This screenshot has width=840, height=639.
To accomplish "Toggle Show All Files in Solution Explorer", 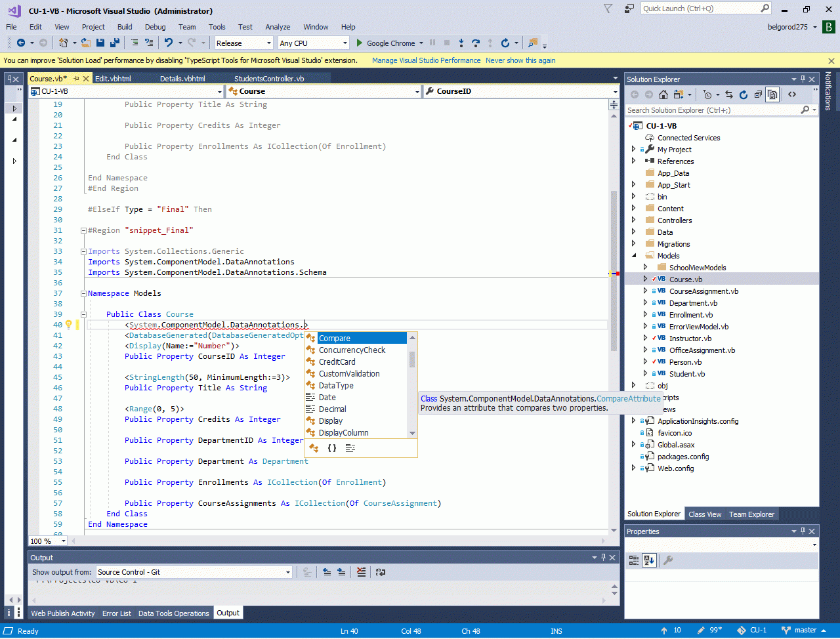I will point(772,94).
